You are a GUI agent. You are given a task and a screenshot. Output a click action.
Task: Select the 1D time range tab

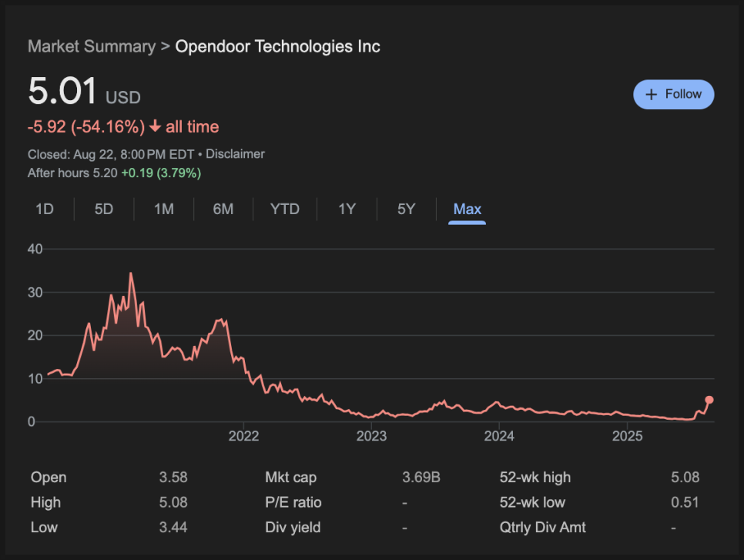45,209
